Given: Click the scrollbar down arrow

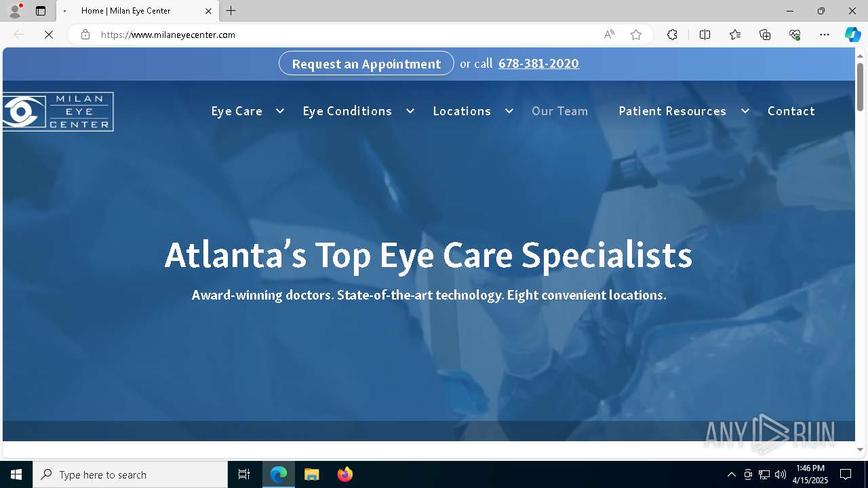Looking at the screenshot, I should (x=860, y=449).
